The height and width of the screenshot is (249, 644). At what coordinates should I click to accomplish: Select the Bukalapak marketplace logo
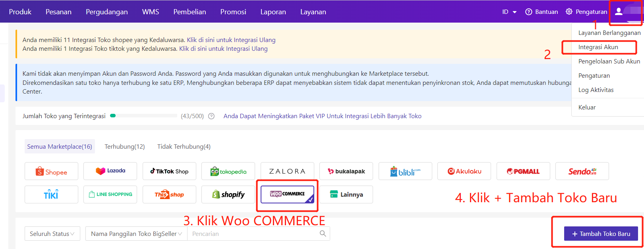(x=346, y=171)
